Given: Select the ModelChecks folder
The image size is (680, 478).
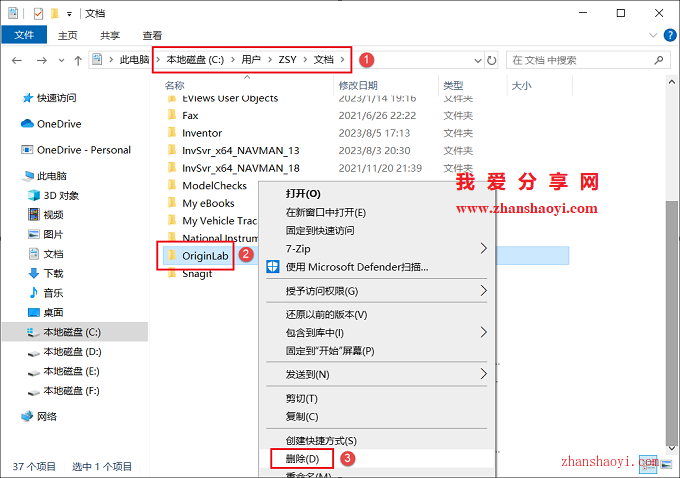Looking at the screenshot, I should coord(214,186).
